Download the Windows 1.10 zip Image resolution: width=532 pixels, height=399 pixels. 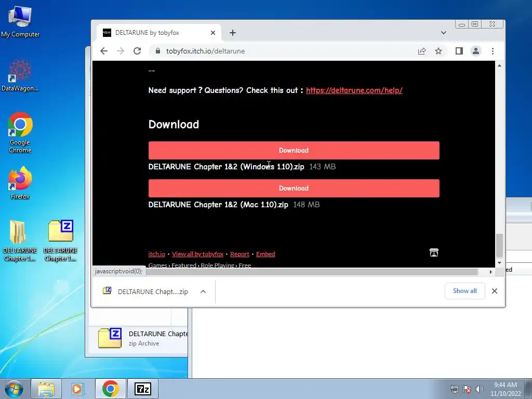(x=294, y=150)
